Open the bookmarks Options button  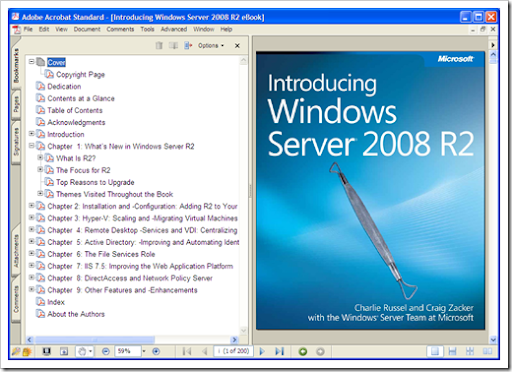point(211,45)
